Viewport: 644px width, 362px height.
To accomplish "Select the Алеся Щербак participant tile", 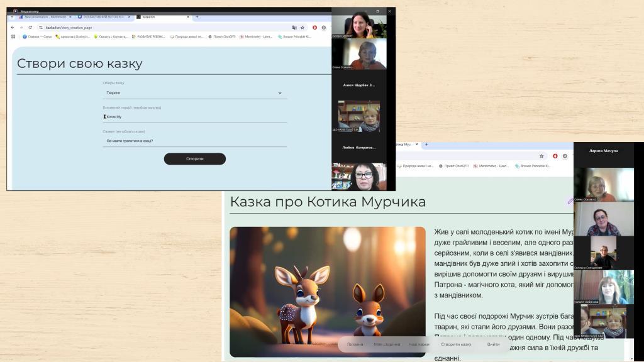I will click(359, 85).
